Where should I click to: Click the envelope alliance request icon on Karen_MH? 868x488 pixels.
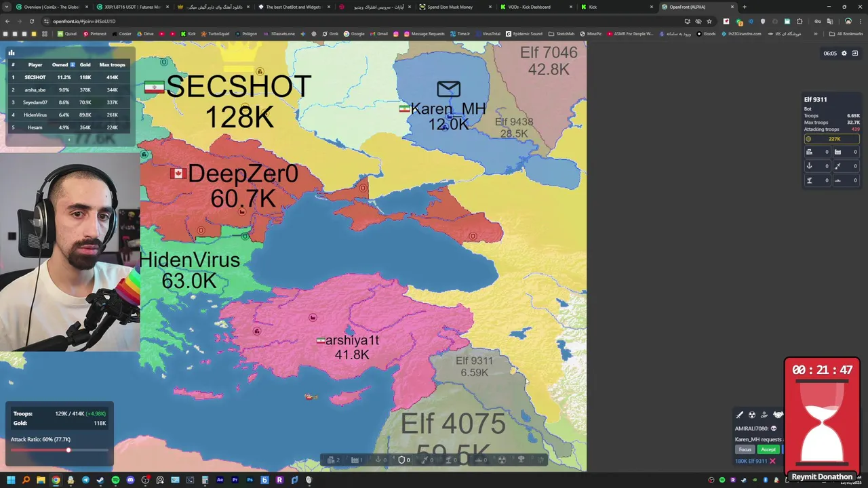click(x=448, y=89)
